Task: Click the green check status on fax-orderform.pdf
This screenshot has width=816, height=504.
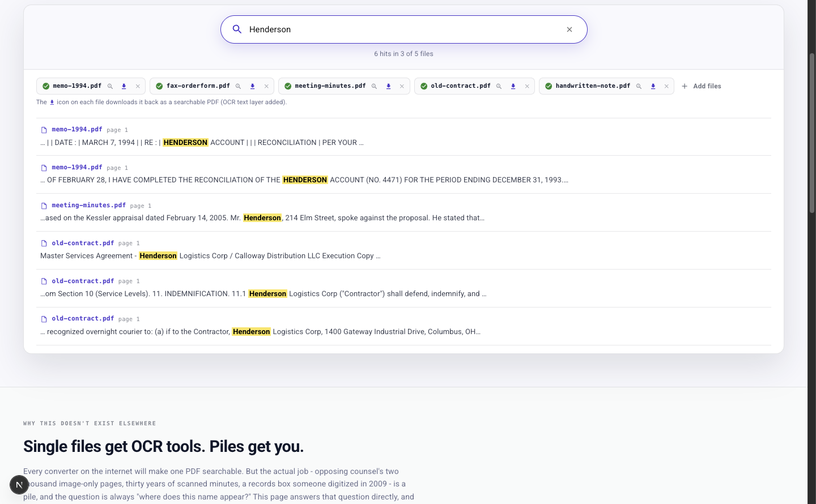Action: pos(159,86)
